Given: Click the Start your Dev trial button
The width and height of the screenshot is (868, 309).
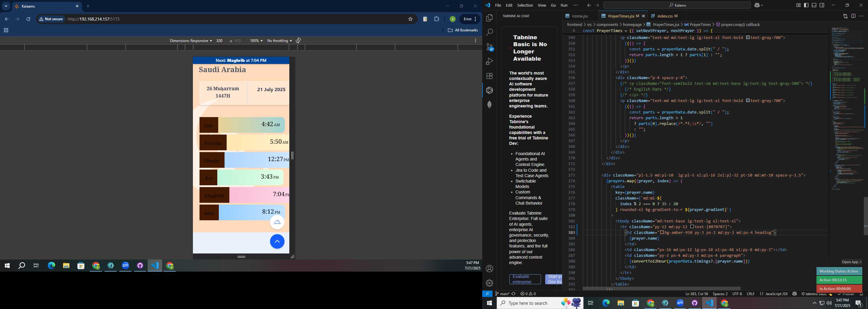Looking at the screenshot, I should [x=554, y=279].
